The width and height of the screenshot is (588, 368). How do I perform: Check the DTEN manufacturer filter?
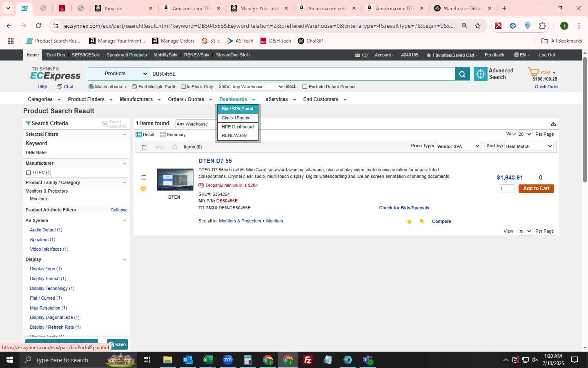pos(28,173)
